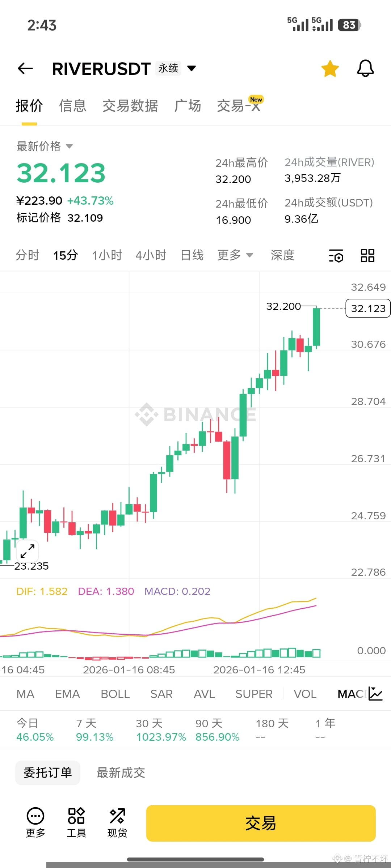Open the 深度 depth view
Screen dimensions: 391x868
(x=283, y=255)
